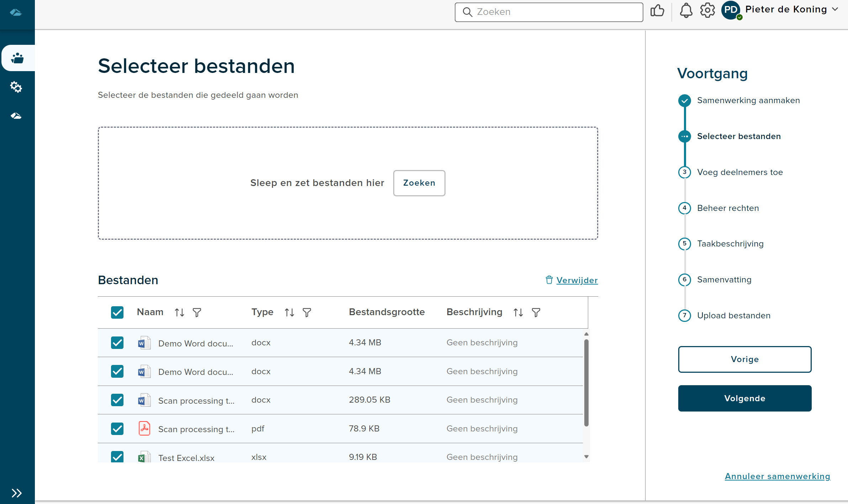Sort by the Beschrijving column
This screenshot has height=504, width=848.
(518, 312)
